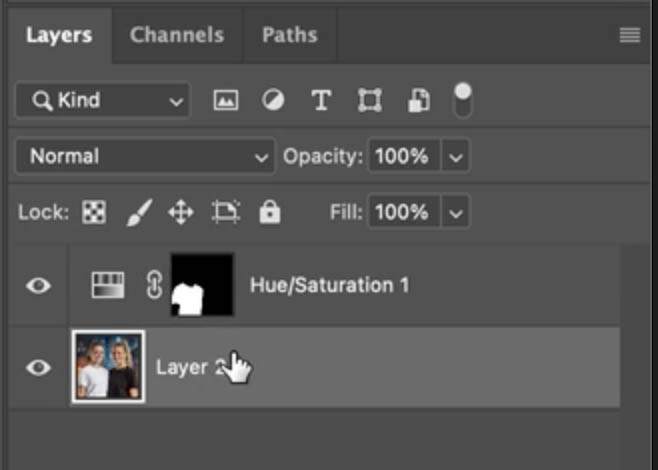Image resolution: width=658 pixels, height=470 pixels.
Task: Filter for smart objects icon
Action: pyautogui.click(x=418, y=100)
